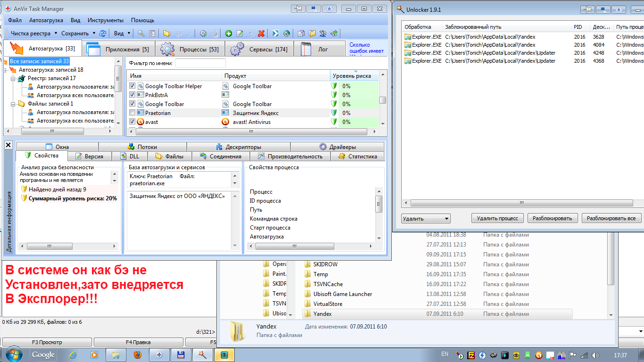Screen dimensions: 644x362
Task: Click the Разблокировать button
Action: tap(553, 218)
